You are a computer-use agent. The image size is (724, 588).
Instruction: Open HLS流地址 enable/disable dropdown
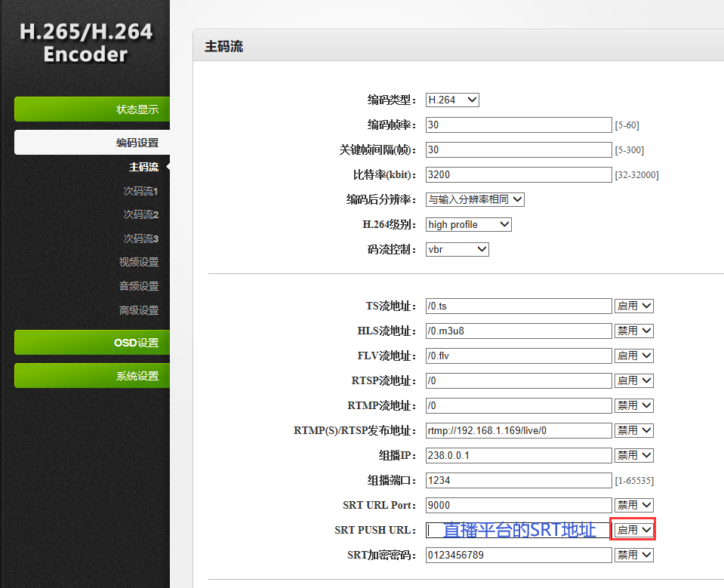633,331
